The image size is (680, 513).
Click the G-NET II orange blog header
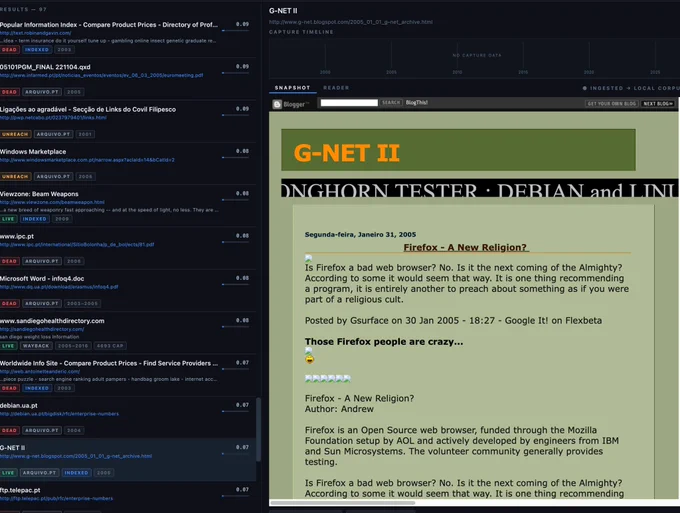(347, 153)
